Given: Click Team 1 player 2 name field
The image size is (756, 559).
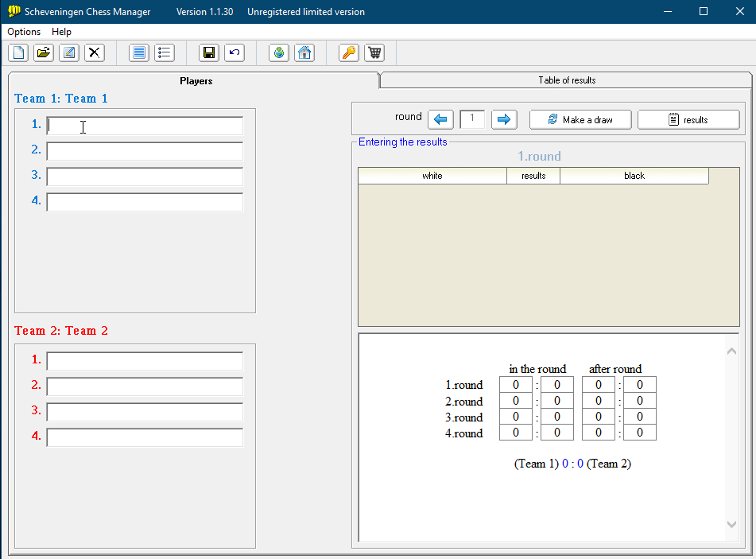Looking at the screenshot, I should pos(145,151).
